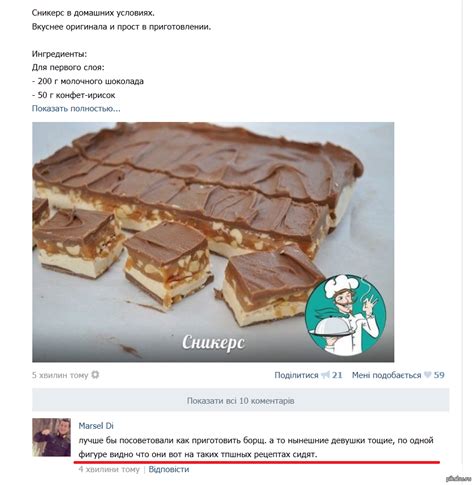
Task: Click the heart like icon
Action: point(427,375)
